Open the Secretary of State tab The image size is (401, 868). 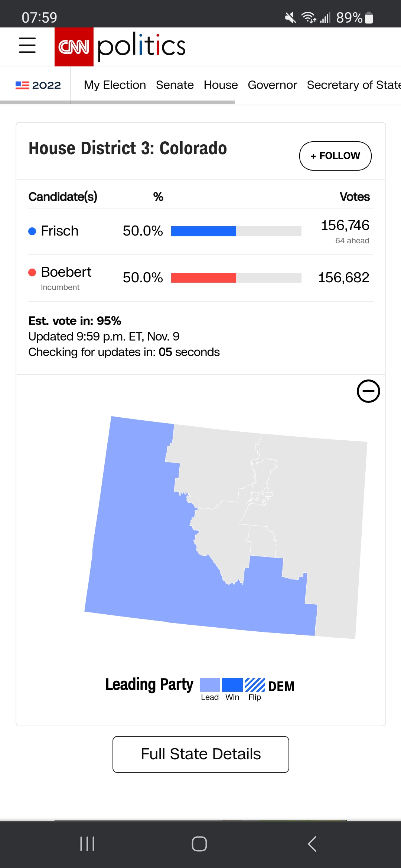click(x=353, y=85)
